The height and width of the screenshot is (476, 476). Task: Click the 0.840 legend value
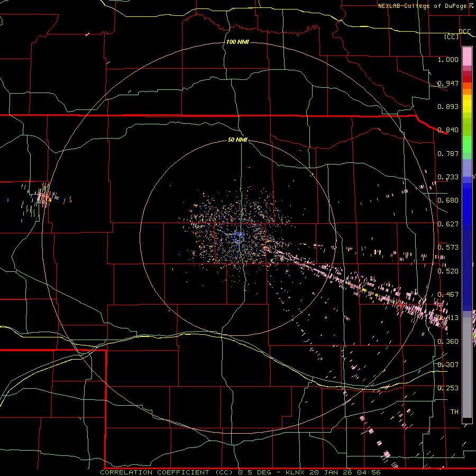tap(448, 130)
